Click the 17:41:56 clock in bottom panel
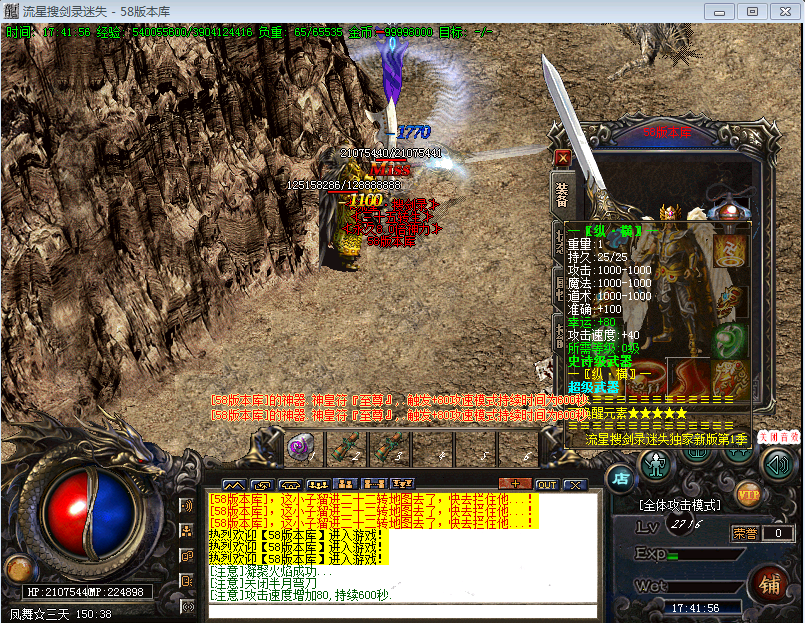Screen dimensions: 805x623 coord(696,608)
